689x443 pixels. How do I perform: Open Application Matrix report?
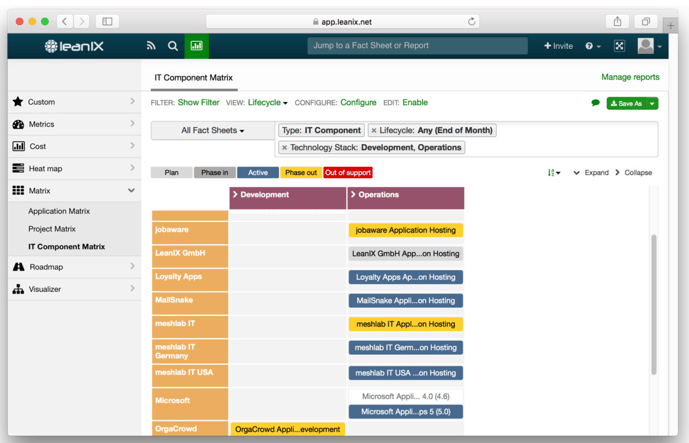(59, 211)
